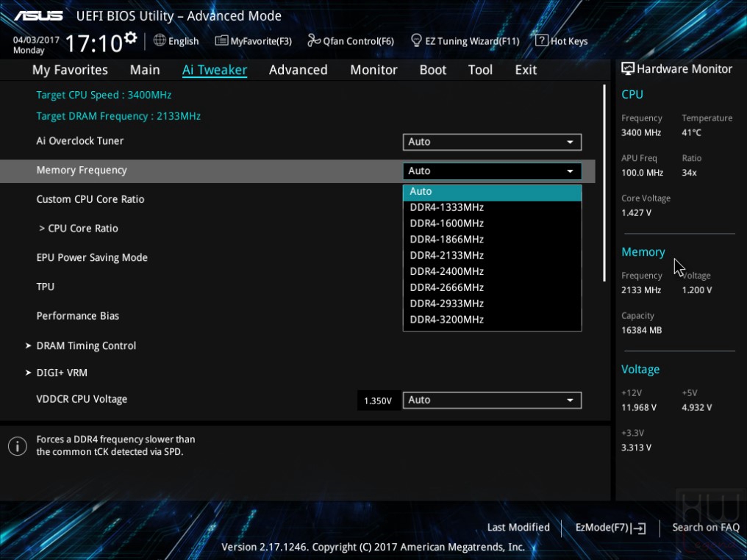Click the Ai Overclock Tuner label
This screenshot has width=747, height=560.
coord(80,141)
